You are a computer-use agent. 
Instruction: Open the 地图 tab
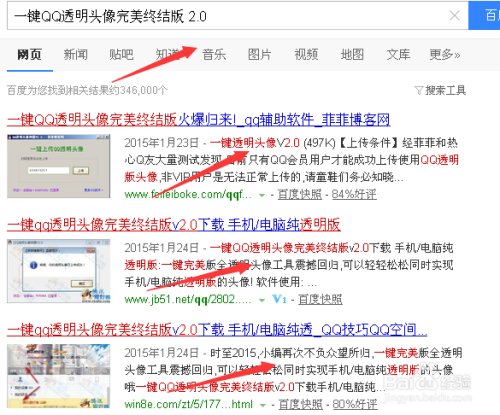pyautogui.click(x=352, y=54)
